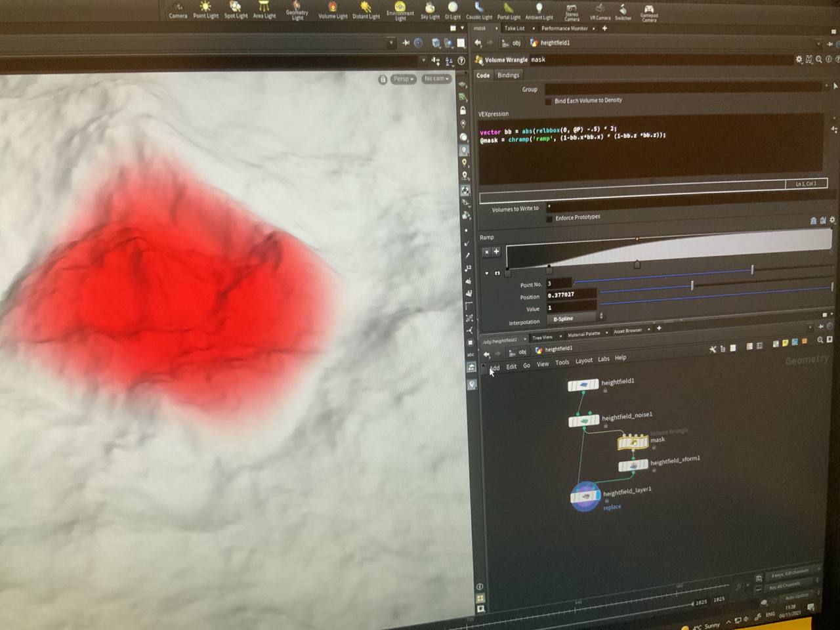Select the Area Light shelf tool
This screenshot has width=840, height=630.
point(264,10)
